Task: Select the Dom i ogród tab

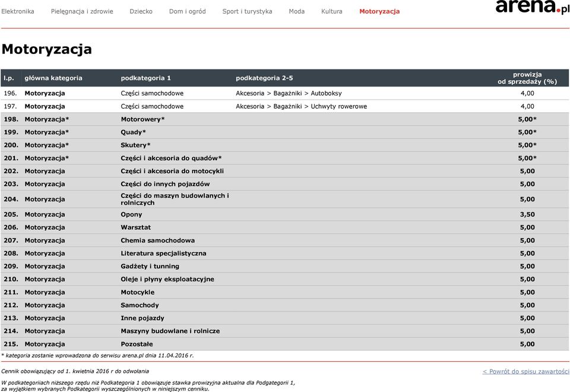Action: coord(187,11)
